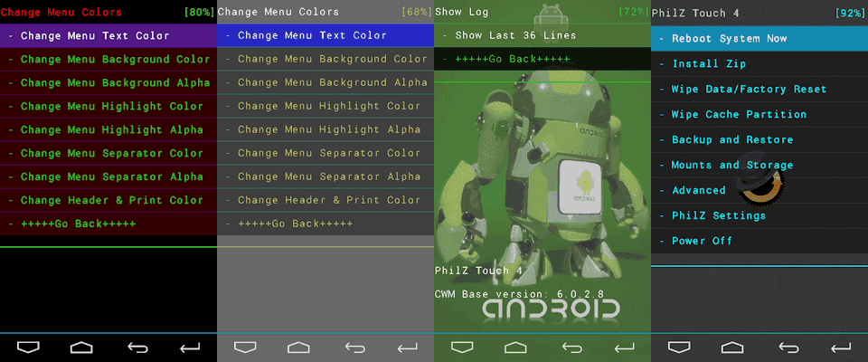
Task: Click the [80%] battery indicator
Action: point(199,12)
